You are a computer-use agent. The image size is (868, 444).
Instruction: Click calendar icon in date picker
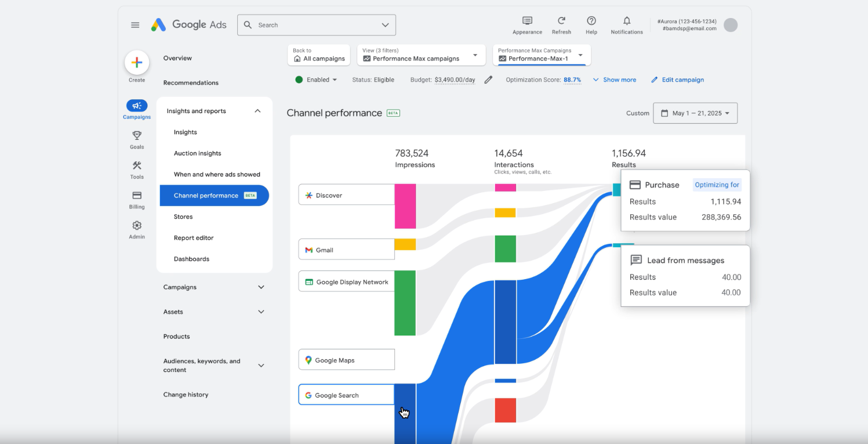664,113
